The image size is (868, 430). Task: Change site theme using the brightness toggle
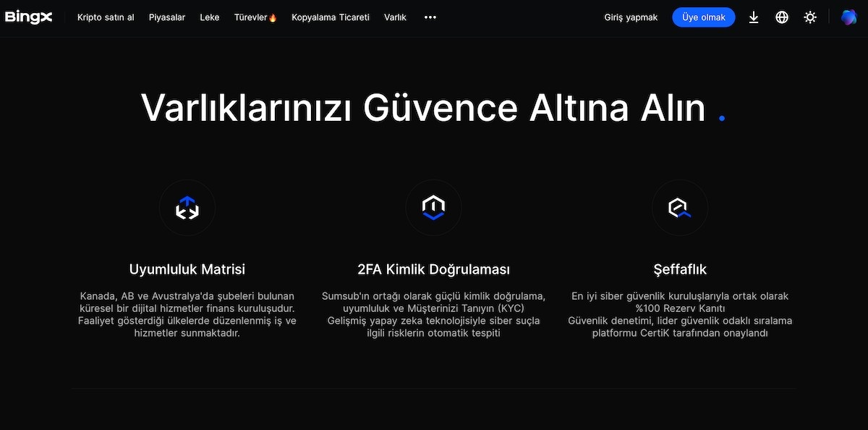click(x=810, y=17)
